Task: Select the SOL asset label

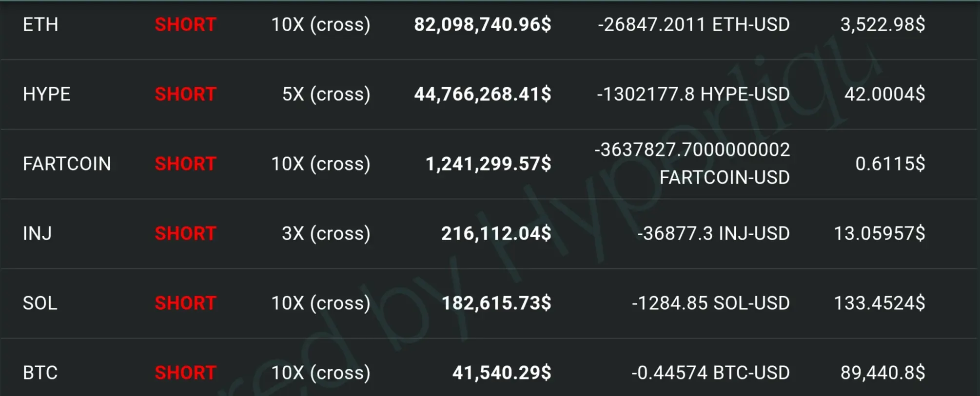Action: [40, 303]
